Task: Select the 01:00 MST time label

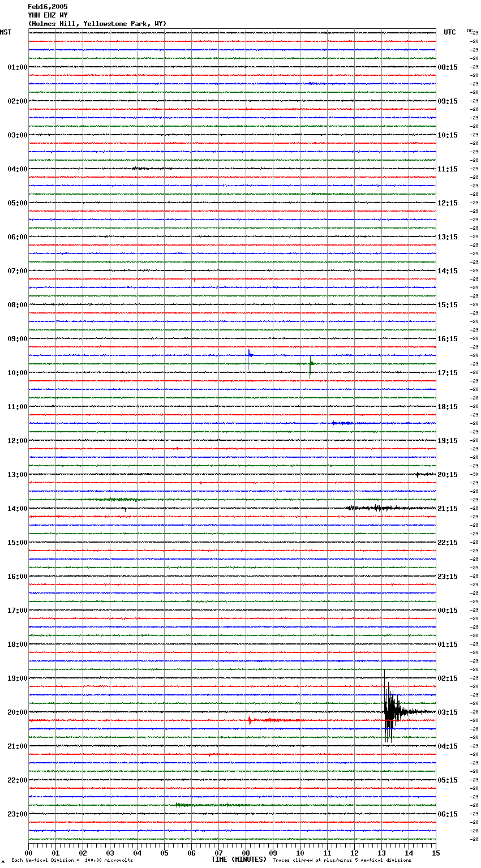Action: click(17, 67)
